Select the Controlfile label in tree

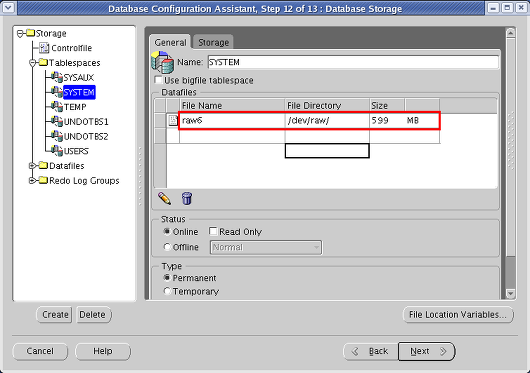click(72, 48)
